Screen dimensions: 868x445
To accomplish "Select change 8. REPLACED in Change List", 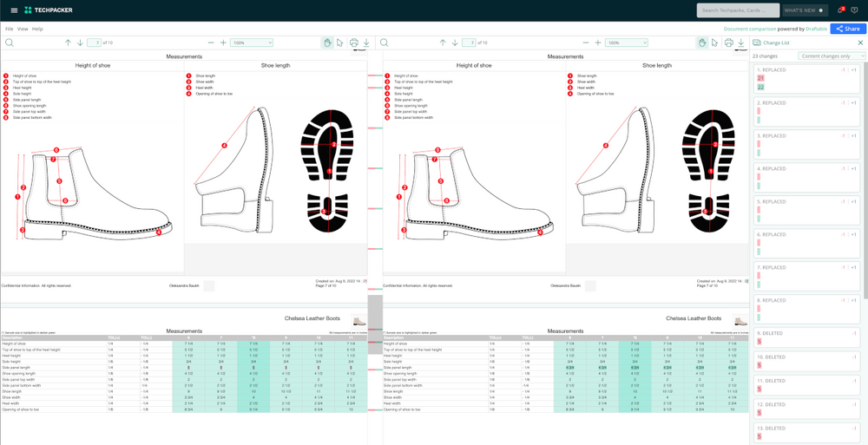I will point(806,309).
